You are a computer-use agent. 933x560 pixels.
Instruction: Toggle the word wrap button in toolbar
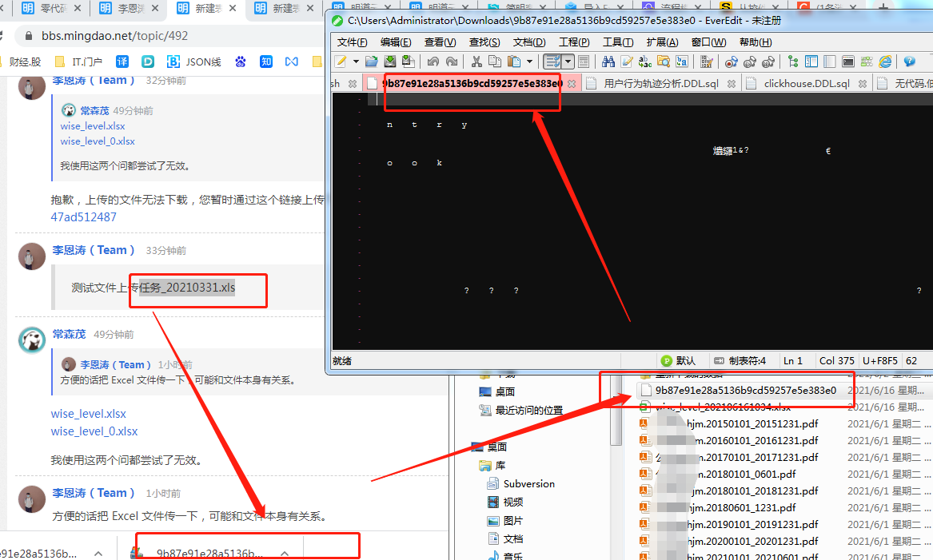pyautogui.click(x=552, y=62)
